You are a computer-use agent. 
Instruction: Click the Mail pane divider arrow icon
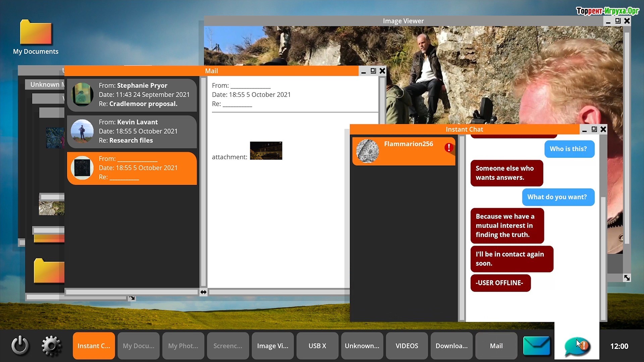203,292
